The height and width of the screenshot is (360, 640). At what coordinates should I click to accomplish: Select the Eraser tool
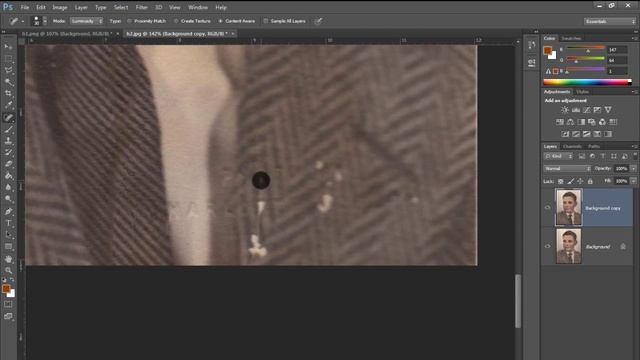[x=8, y=164]
